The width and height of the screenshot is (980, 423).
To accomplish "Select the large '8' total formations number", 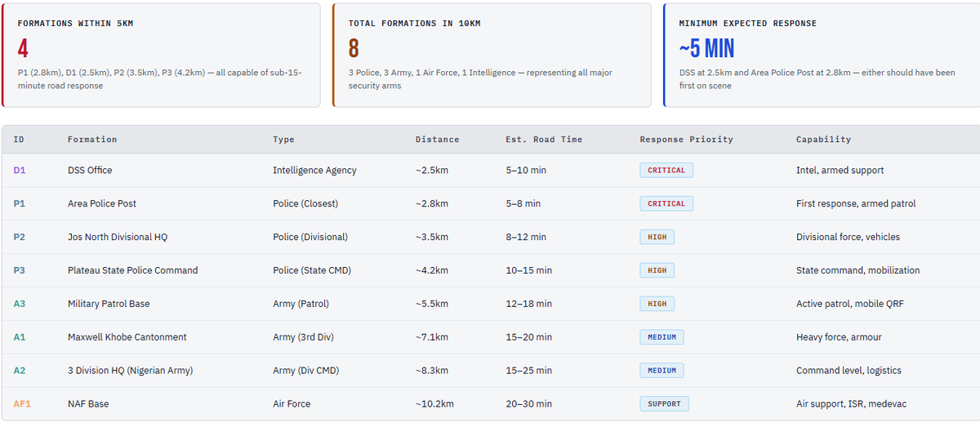I will 354,49.
